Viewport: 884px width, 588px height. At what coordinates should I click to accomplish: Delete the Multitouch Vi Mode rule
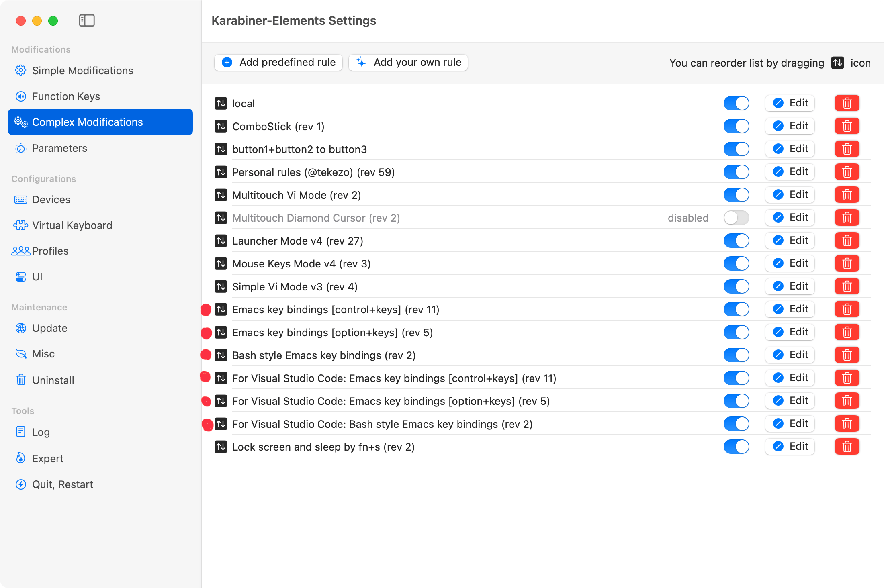[x=847, y=195]
